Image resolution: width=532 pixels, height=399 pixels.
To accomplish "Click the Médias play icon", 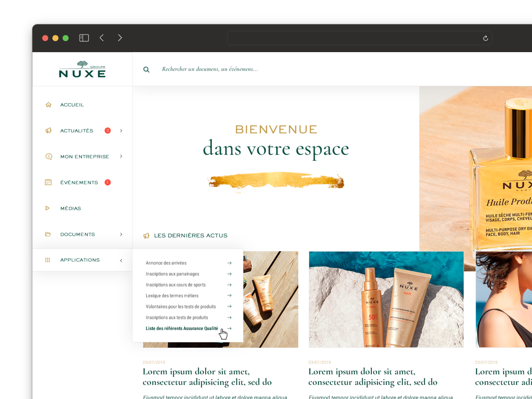I will (47, 208).
